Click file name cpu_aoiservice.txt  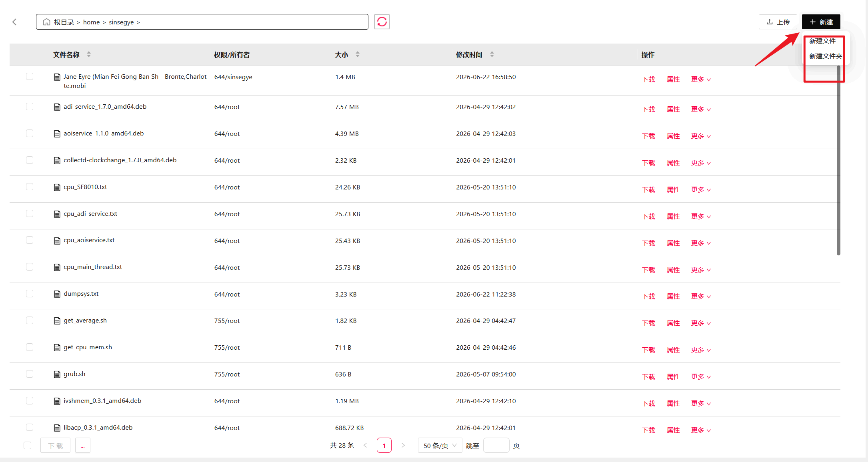(x=89, y=240)
